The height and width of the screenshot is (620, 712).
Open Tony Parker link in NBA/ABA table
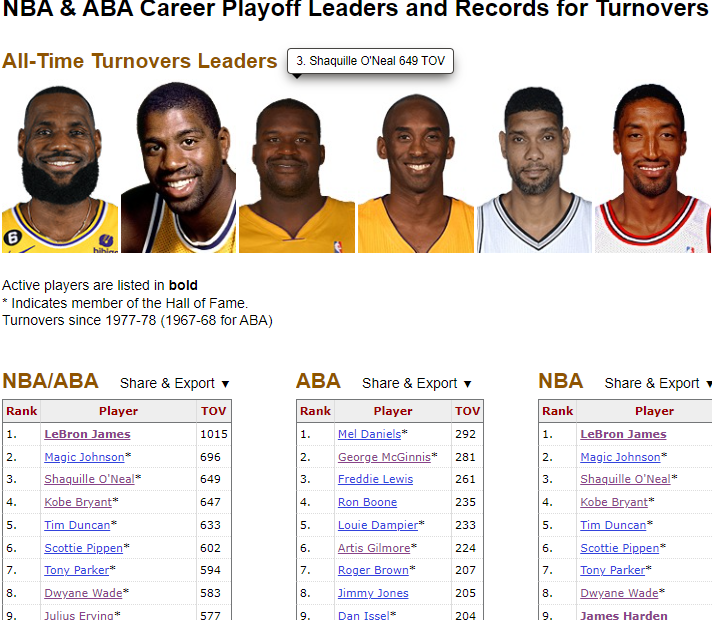tap(76, 570)
